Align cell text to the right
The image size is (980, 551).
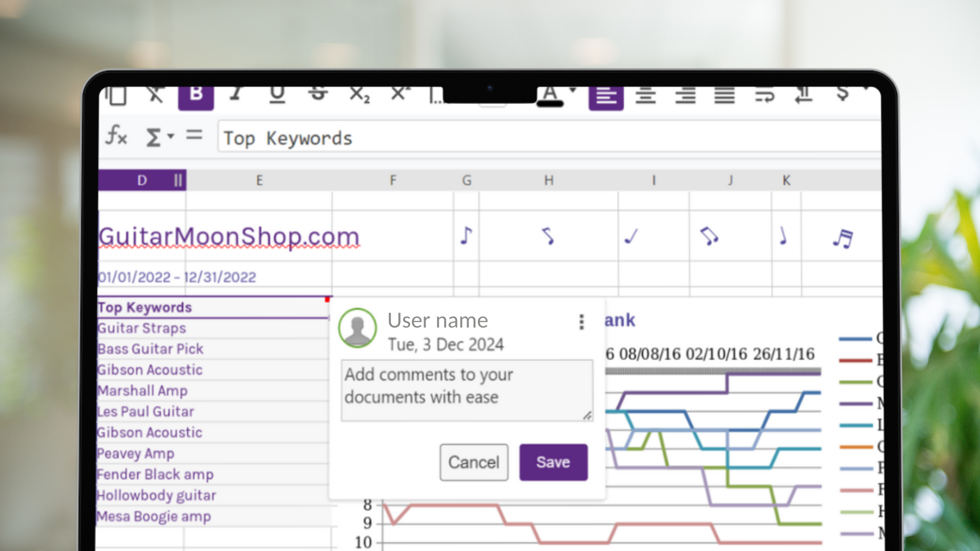tap(685, 96)
